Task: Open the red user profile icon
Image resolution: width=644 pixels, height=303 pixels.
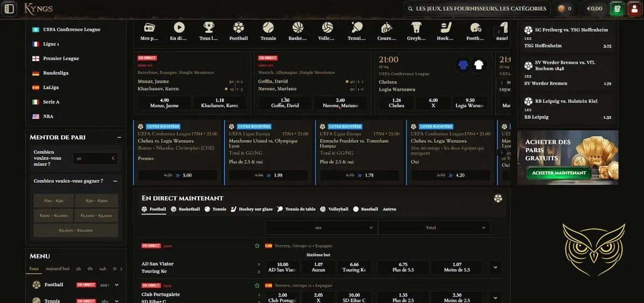Action: [x=634, y=9]
